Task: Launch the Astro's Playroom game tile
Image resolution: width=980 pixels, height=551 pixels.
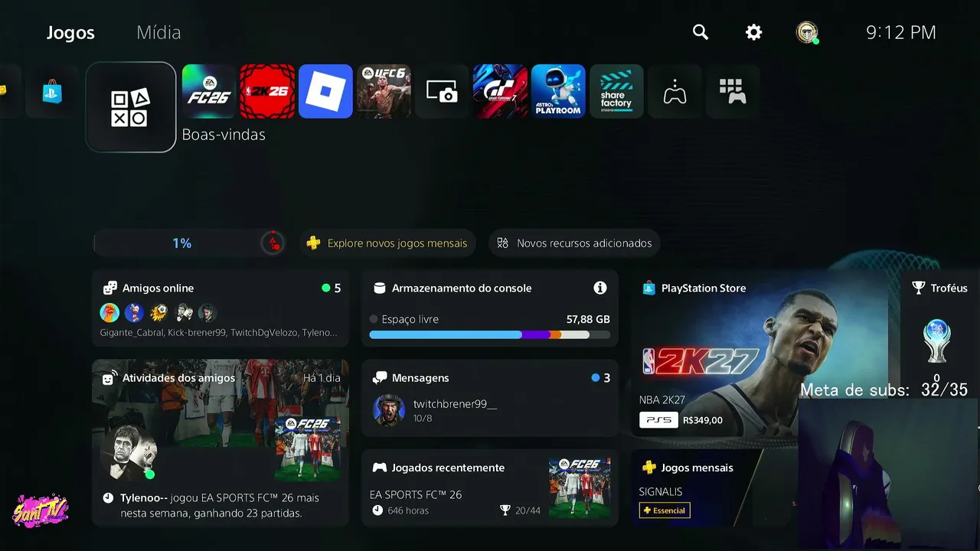Action: coord(558,91)
